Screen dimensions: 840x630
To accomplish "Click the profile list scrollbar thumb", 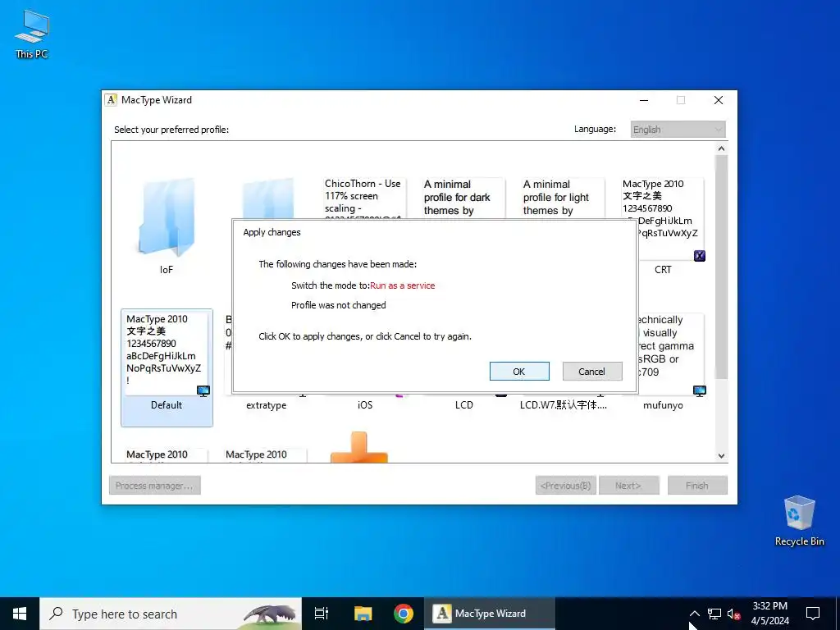I will coord(721,267).
